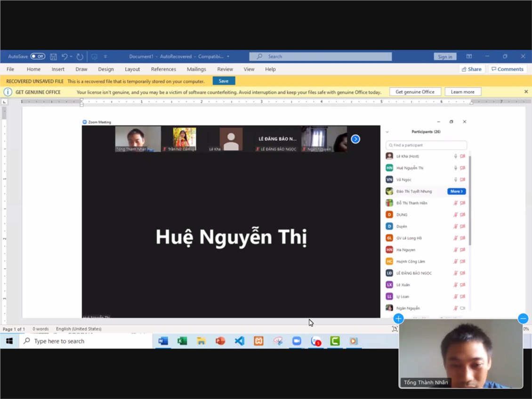Viewport: 532px width, 399px height.
Task: Select participant Huỳnh Công Lâm
Action: point(426,261)
